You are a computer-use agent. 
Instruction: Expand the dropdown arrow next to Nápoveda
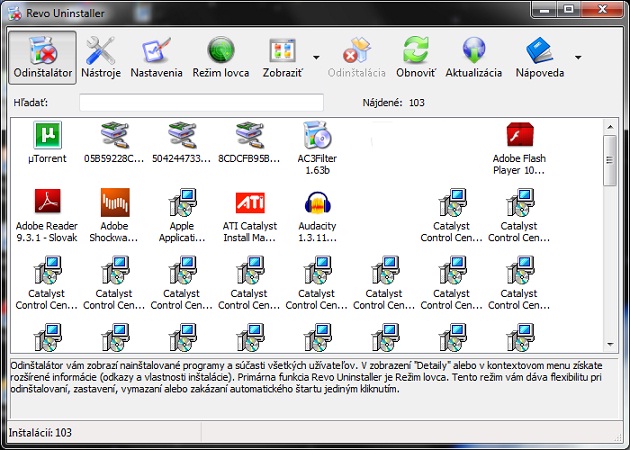coord(578,57)
